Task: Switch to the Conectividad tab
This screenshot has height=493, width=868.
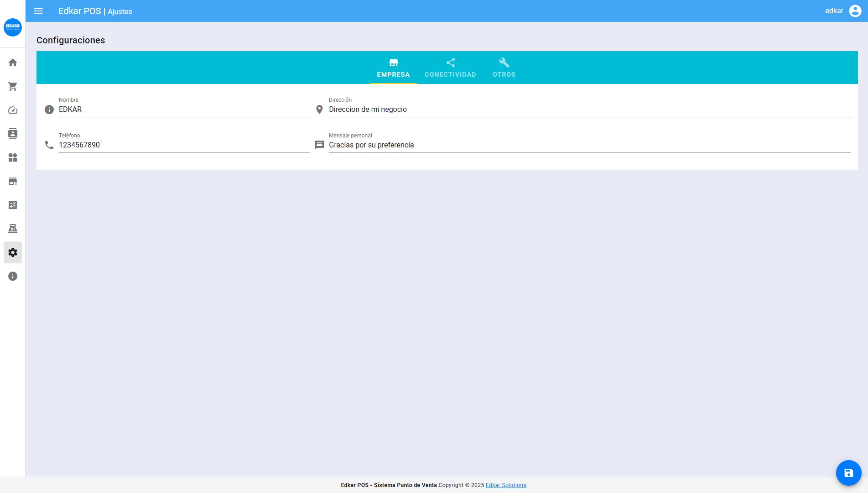Action: pos(450,68)
